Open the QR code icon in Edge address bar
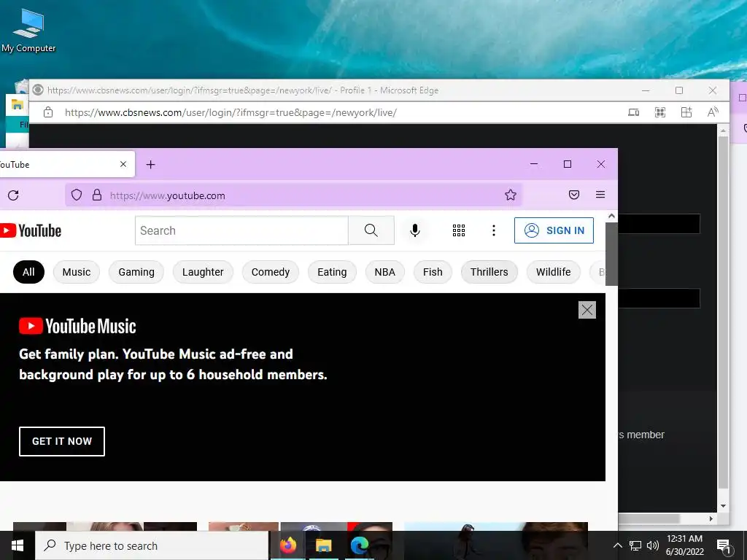Screen dimensions: 747x560 (x=659, y=112)
